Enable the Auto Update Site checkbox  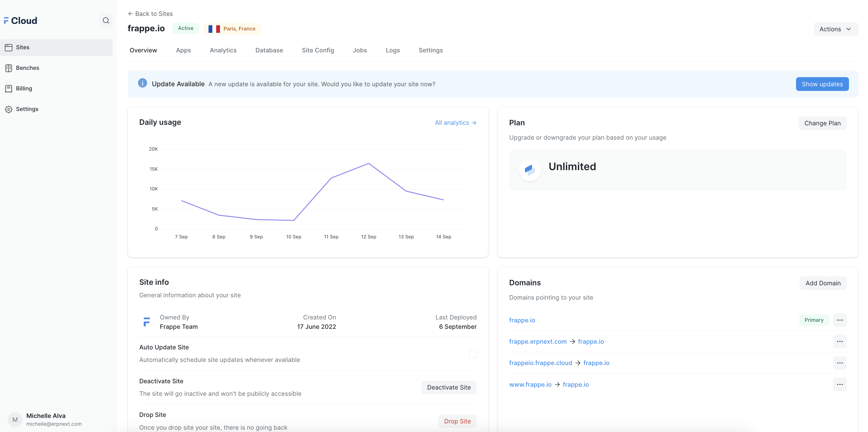click(473, 354)
